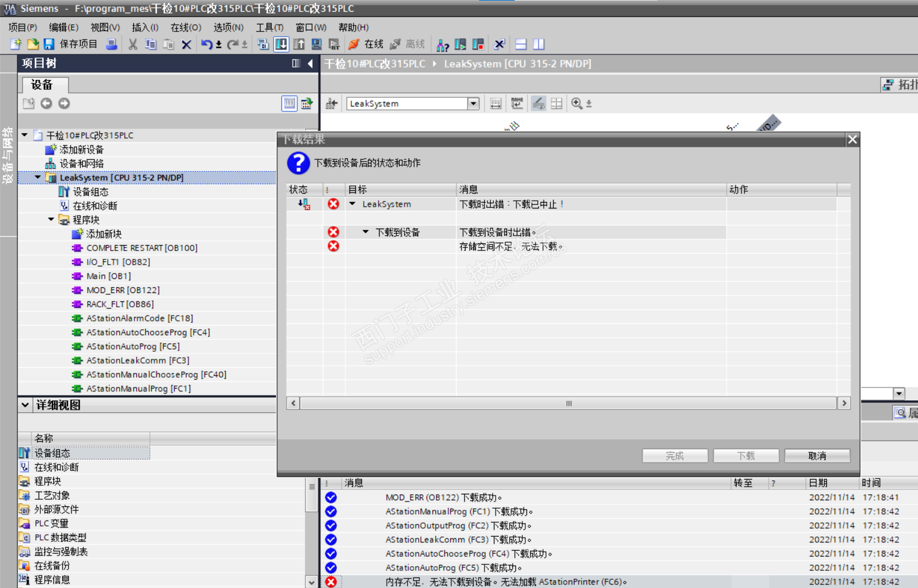Select AStationAlarmCode [FC18] block

[x=140, y=318]
